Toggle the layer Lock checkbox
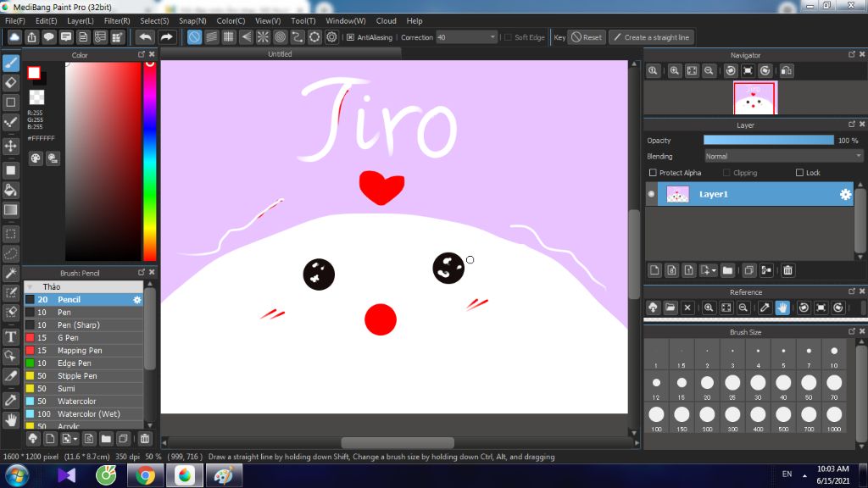The image size is (868, 488). pos(799,173)
